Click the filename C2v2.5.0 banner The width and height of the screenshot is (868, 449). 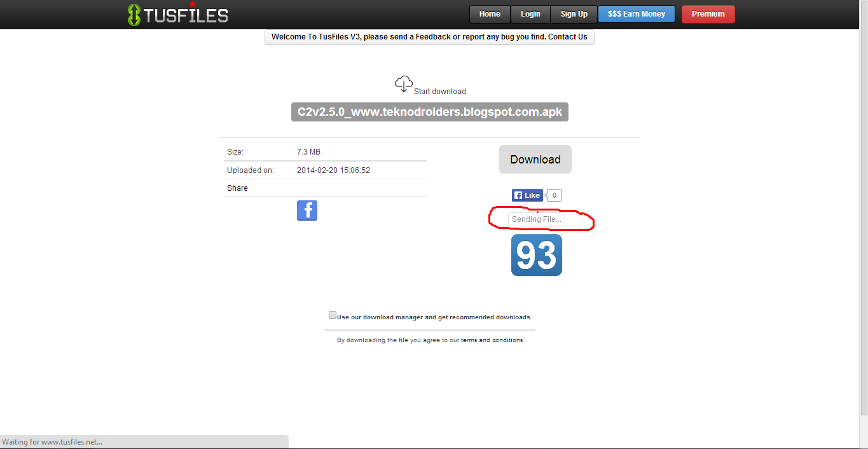pyautogui.click(x=429, y=111)
